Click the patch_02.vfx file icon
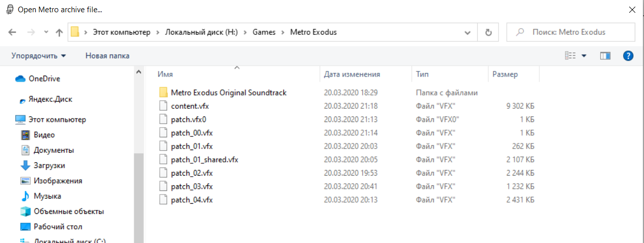The image size is (644, 243). (x=163, y=173)
